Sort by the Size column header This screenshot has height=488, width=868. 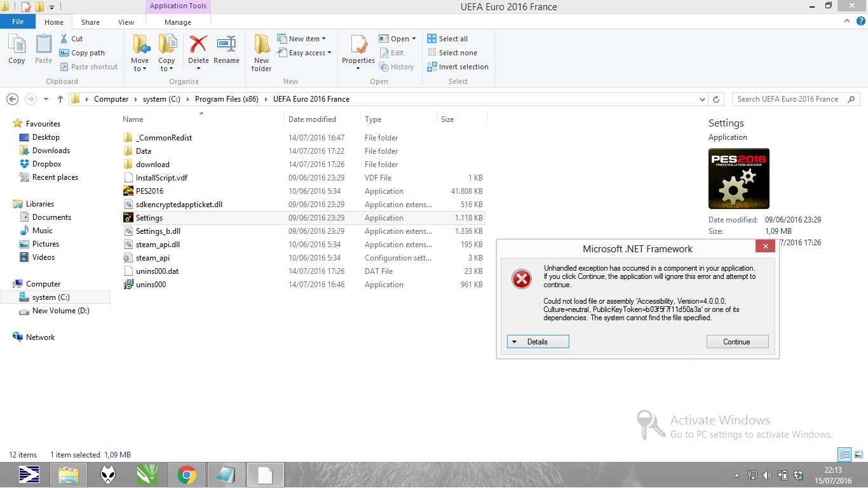coord(447,119)
